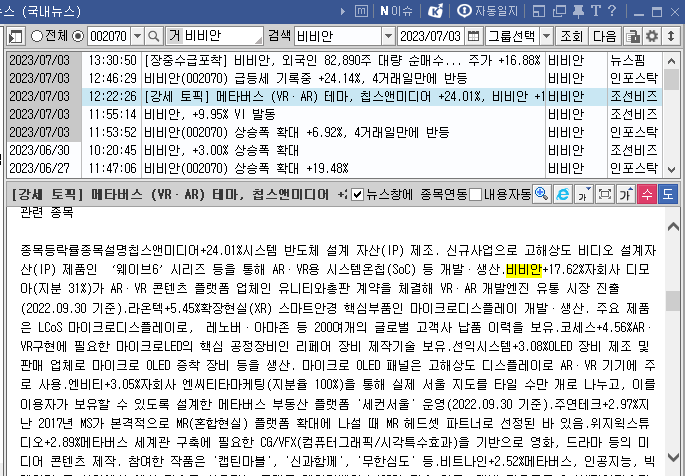
Task: Click the lock/link screen icon near 다음
Action: point(633,36)
